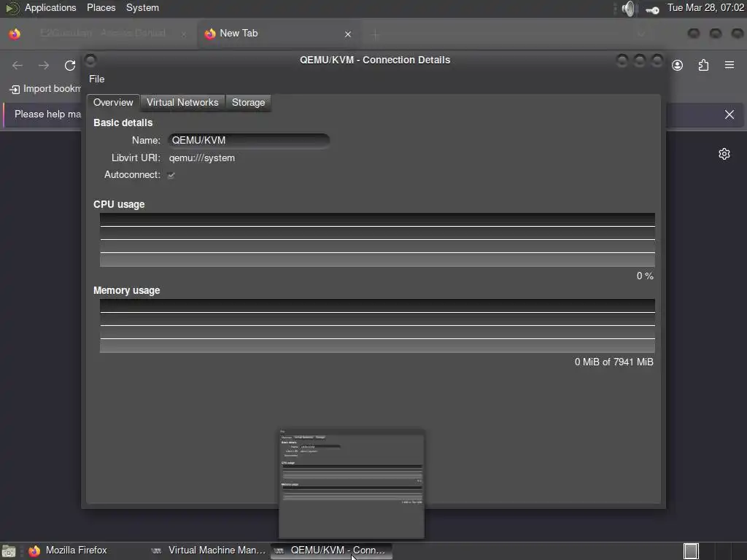The image size is (747, 560).
Task: Click the Libvirt URI value qemu:///system
Action: (202, 158)
